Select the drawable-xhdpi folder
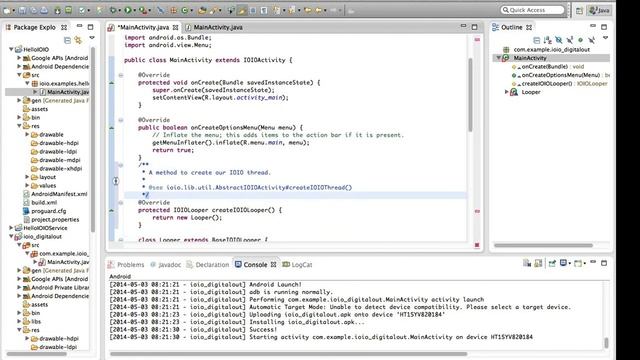The width and height of the screenshot is (640, 360). pos(56,168)
